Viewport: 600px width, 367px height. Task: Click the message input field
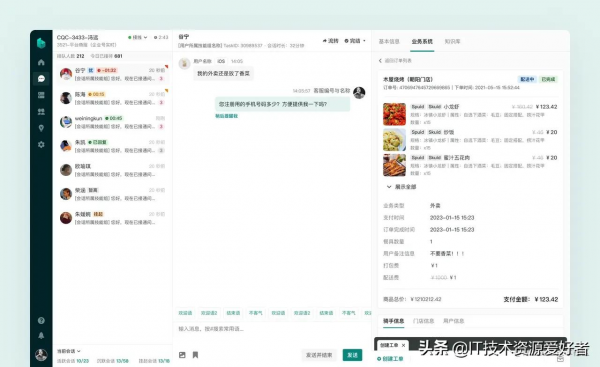[272, 329]
